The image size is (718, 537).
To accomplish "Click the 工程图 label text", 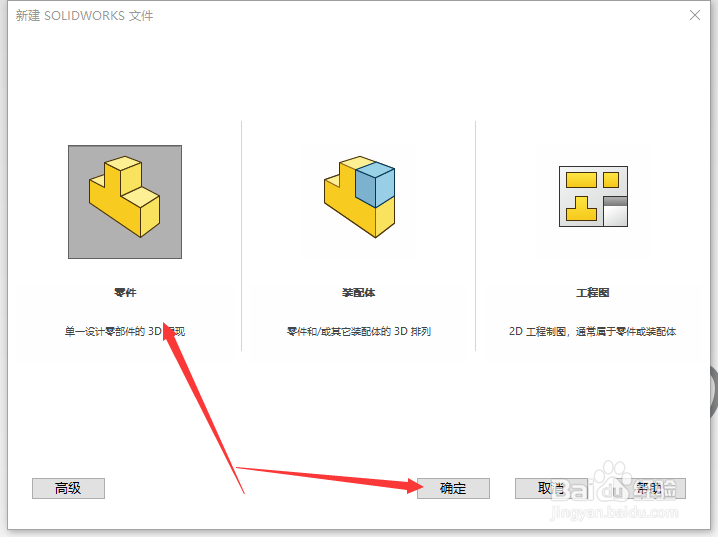I will [593, 293].
